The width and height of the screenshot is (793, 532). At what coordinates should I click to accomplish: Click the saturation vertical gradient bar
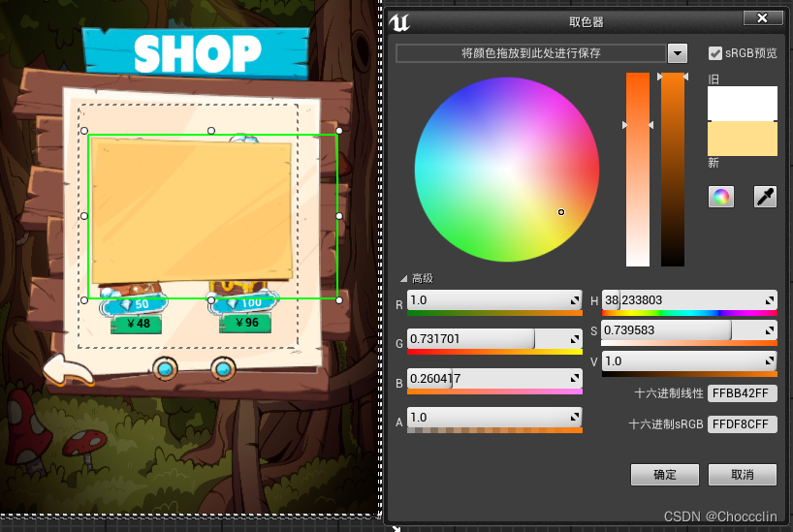[638, 170]
